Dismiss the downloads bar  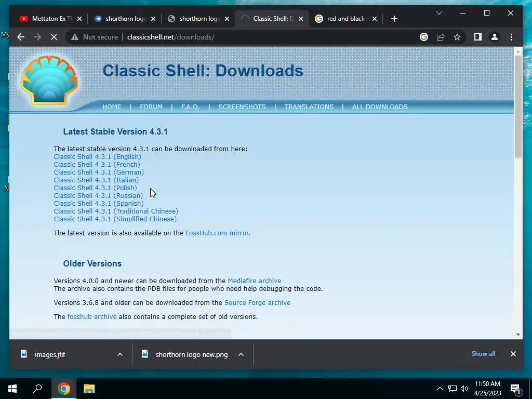(x=513, y=354)
